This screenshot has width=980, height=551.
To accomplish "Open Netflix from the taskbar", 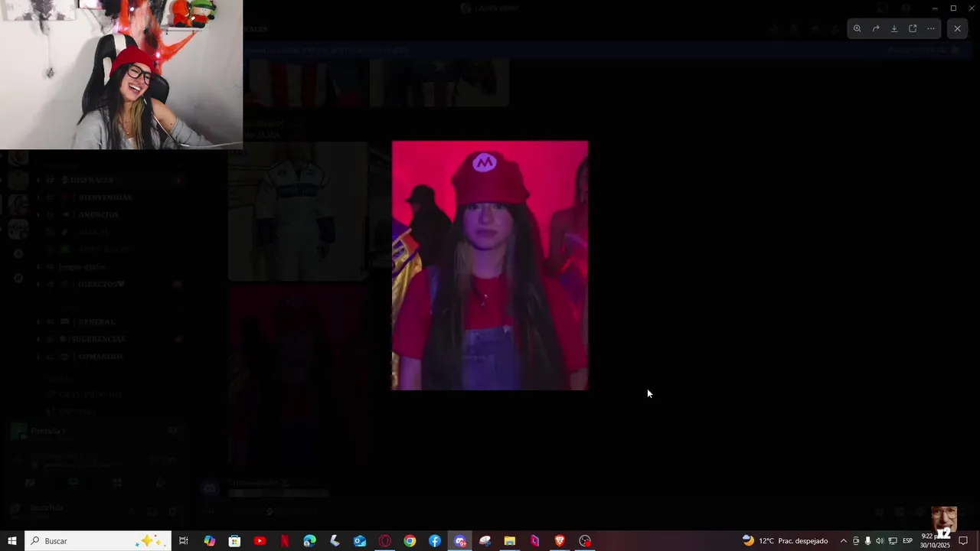I will [285, 541].
